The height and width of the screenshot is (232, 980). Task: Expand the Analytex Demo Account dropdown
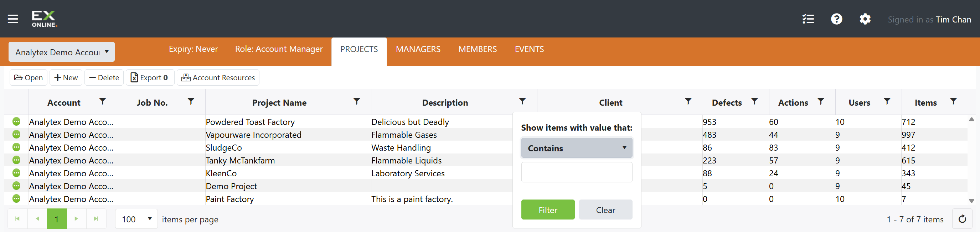pyautogui.click(x=62, y=52)
